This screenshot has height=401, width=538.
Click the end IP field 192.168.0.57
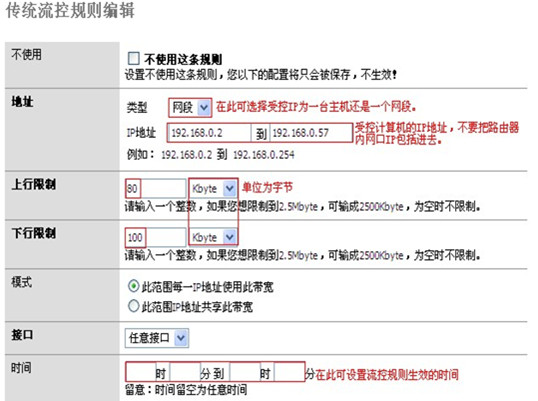click(x=311, y=133)
